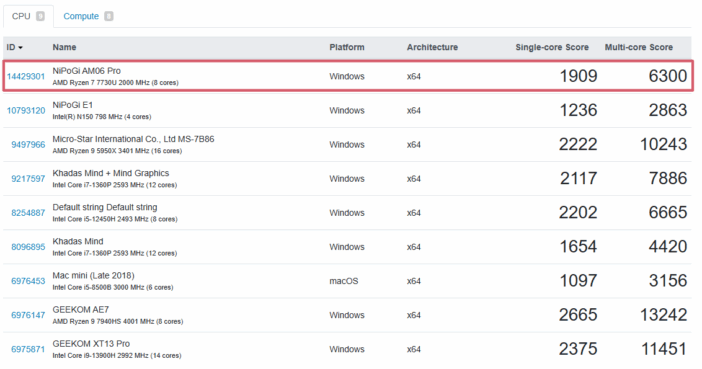
Task: Open result ID 10793120
Action: [26, 111]
